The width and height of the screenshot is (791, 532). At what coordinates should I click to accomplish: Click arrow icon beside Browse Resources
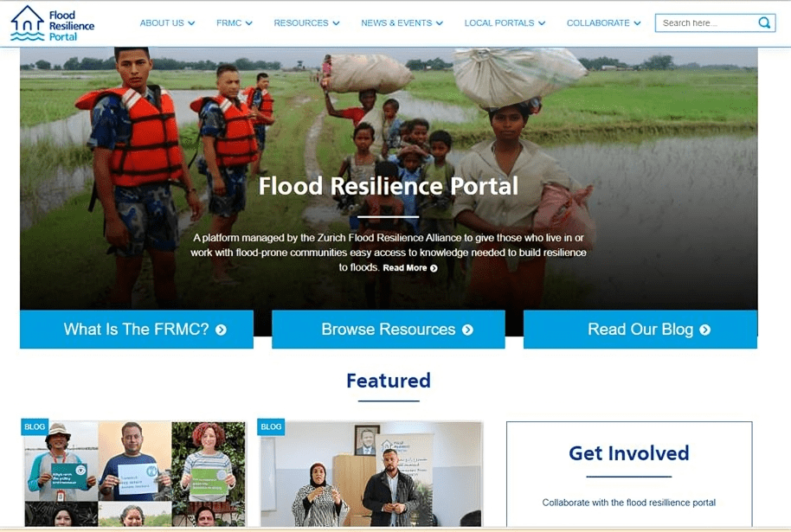point(467,330)
